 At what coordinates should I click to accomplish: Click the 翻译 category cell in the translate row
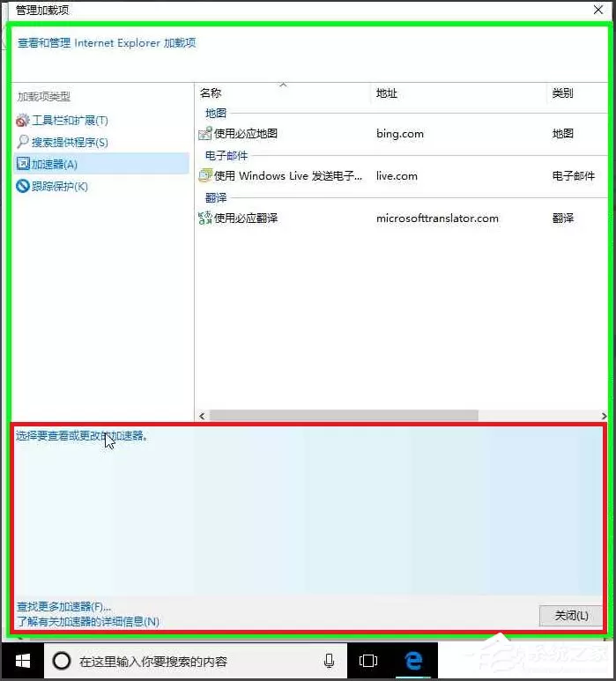[x=563, y=218]
